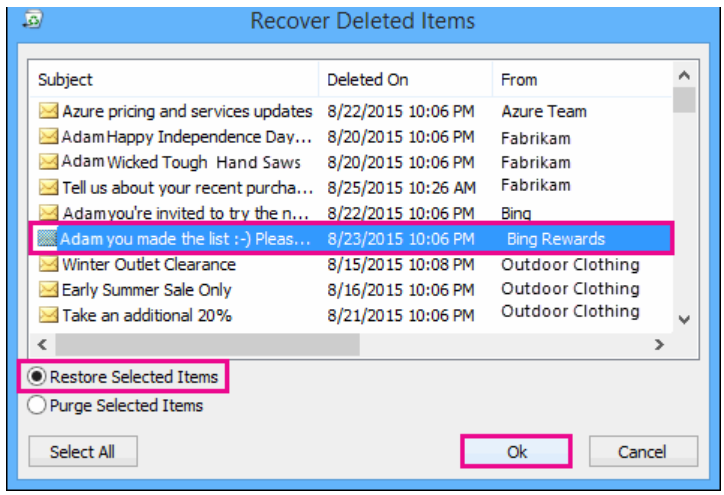724x495 pixels.
Task: Click the horizontal scrollbar thumb
Action: point(207,344)
